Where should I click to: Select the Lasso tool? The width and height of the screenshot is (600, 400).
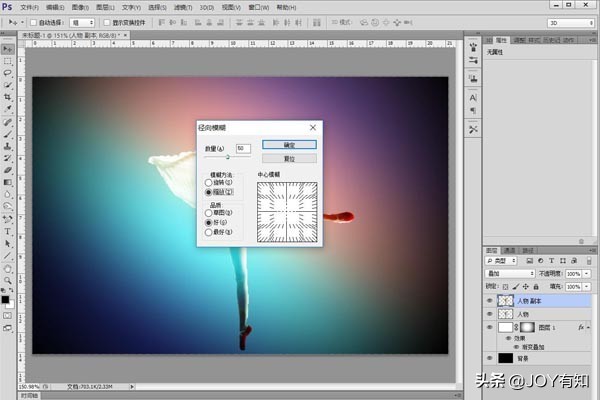pyautogui.click(x=8, y=73)
